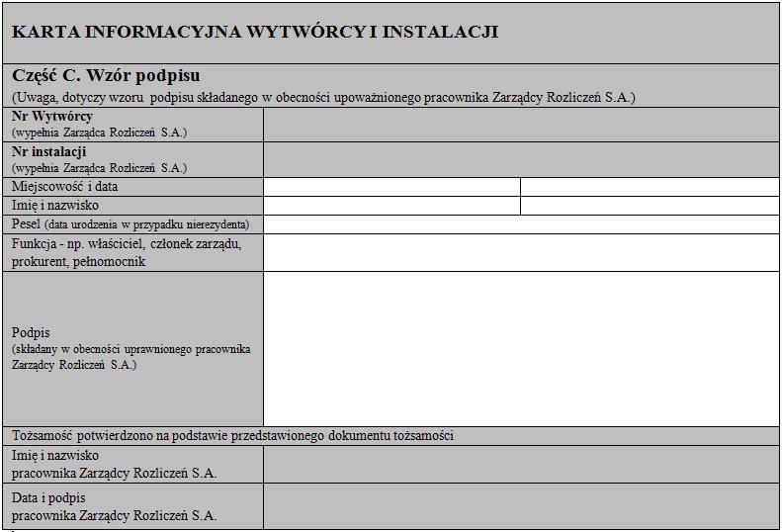Click the Nr Wytwórcy label
The width and height of the screenshot is (782, 532).
pyautogui.click(x=52, y=117)
